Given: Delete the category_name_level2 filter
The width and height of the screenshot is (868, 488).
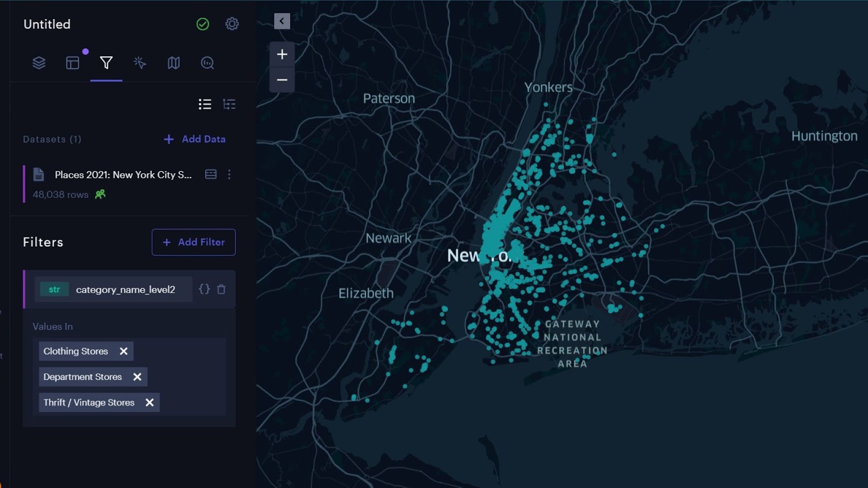Looking at the screenshot, I should [221, 290].
